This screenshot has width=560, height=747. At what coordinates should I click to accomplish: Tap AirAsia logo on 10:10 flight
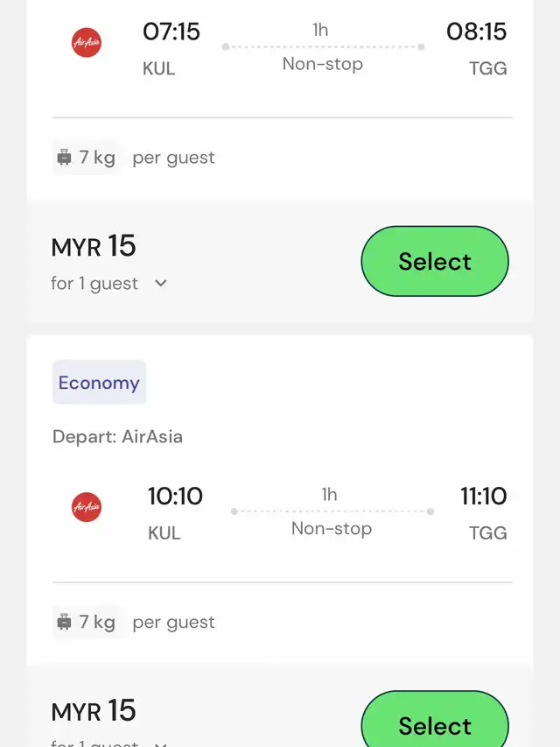click(x=87, y=507)
